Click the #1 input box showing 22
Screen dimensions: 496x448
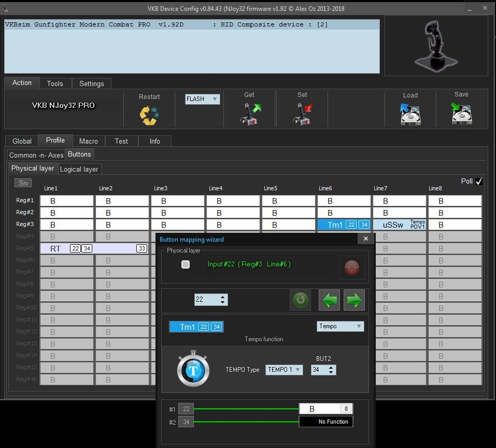coord(186,409)
